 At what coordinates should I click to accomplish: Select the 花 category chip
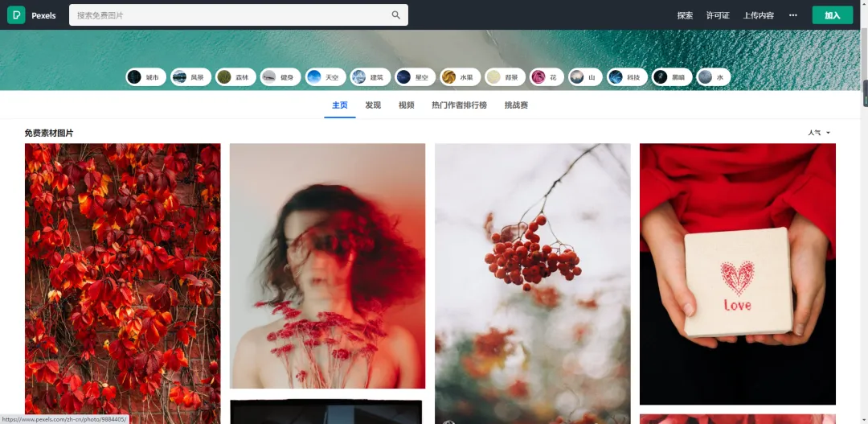click(x=547, y=77)
